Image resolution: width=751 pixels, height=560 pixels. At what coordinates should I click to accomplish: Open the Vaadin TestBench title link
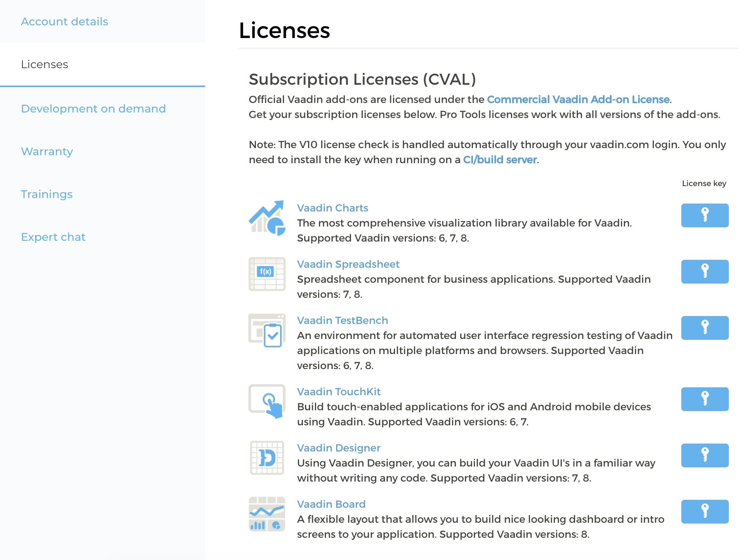[x=343, y=320]
